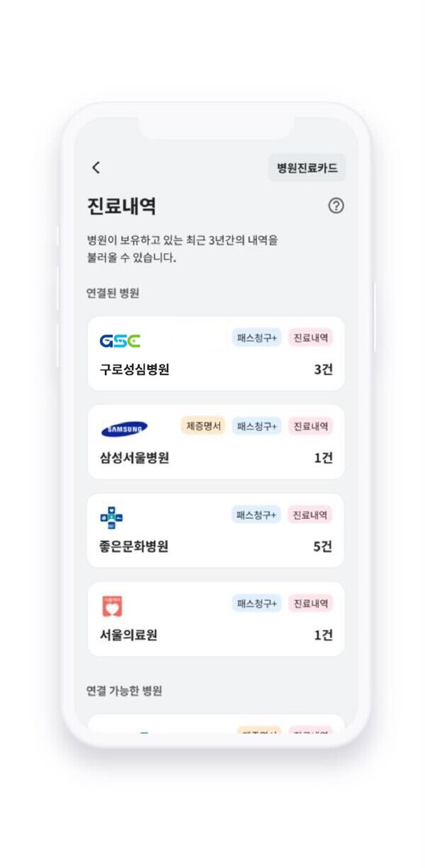Select the 서울의료원 hospital name
This screenshot has height=868, width=425.
click(x=128, y=635)
